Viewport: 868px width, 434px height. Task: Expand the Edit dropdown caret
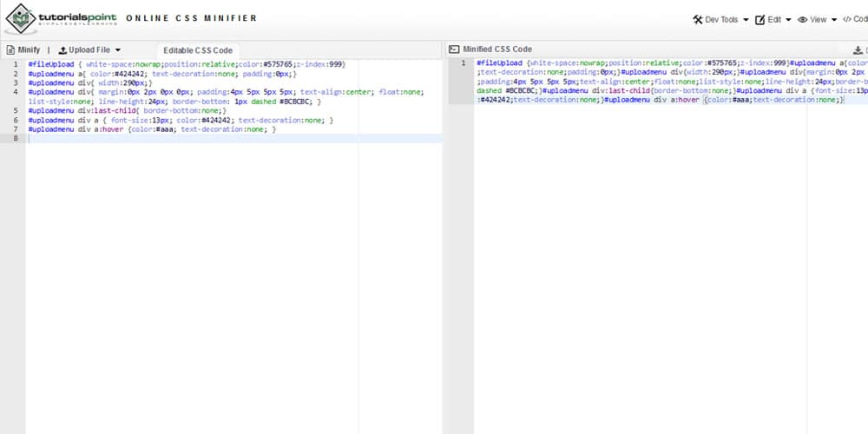click(788, 20)
